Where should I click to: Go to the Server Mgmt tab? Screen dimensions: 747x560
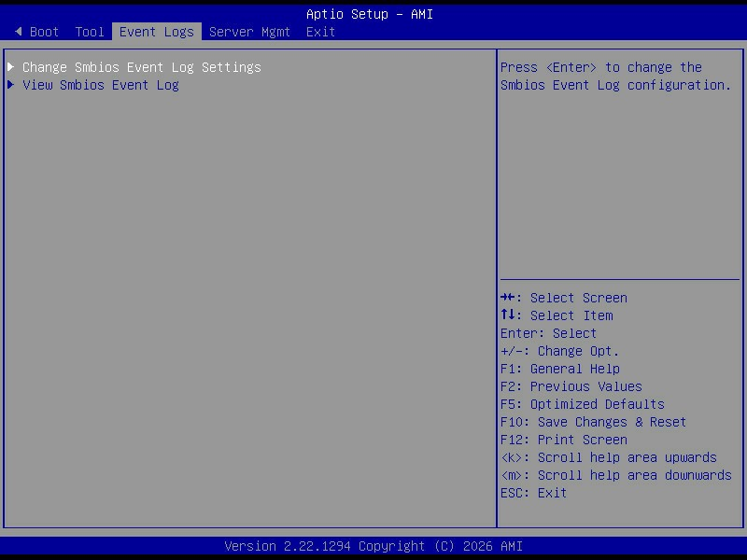[249, 32]
